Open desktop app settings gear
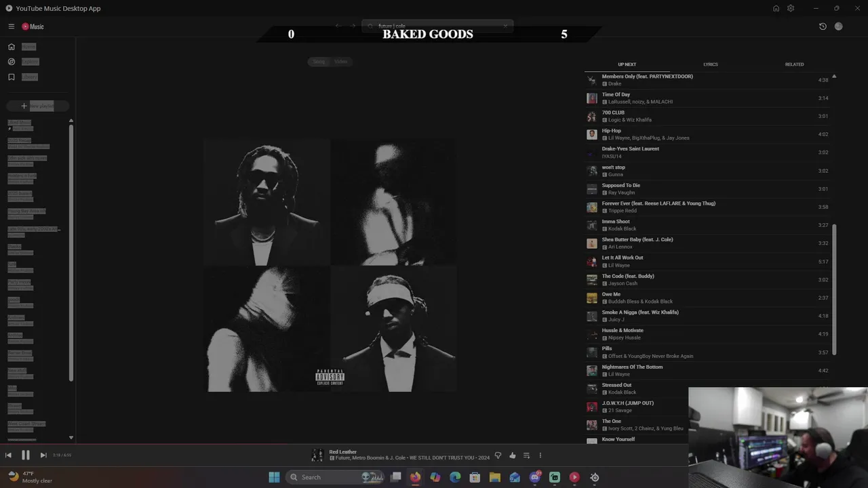This screenshot has height=488, width=868. [791, 8]
